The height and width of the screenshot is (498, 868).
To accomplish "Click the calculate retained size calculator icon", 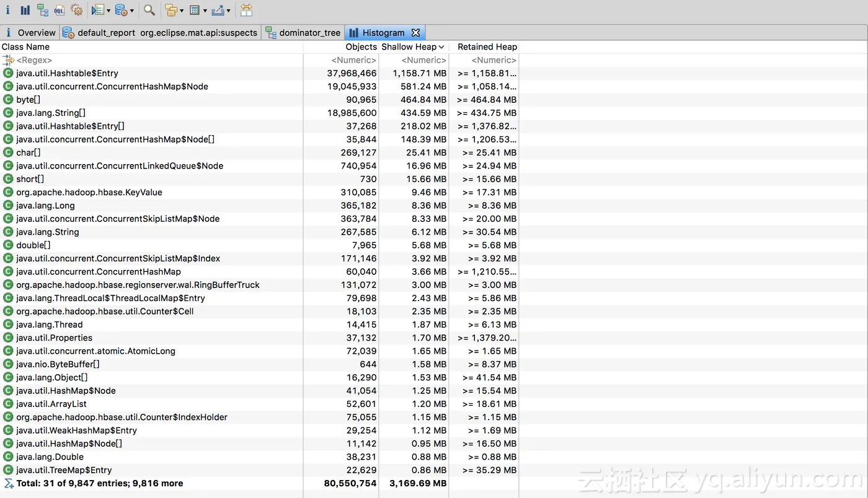I will point(195,10).
